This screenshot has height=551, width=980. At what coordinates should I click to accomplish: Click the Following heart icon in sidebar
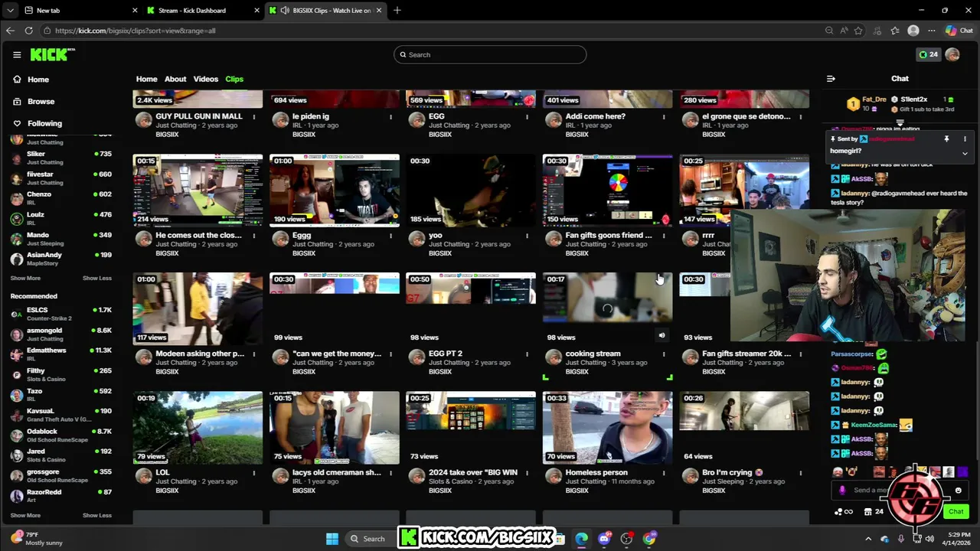(17, 123)
